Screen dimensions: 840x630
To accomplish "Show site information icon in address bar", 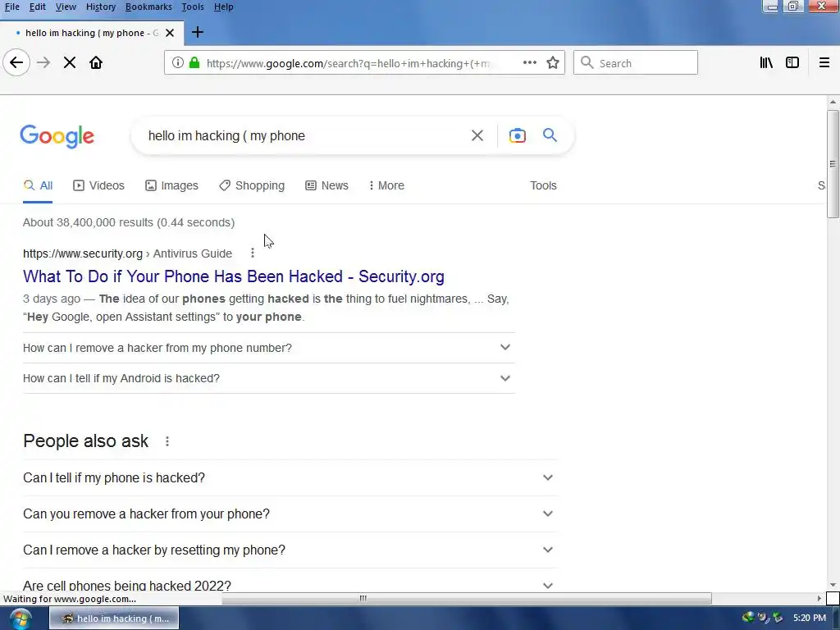I will pos(177,62).
